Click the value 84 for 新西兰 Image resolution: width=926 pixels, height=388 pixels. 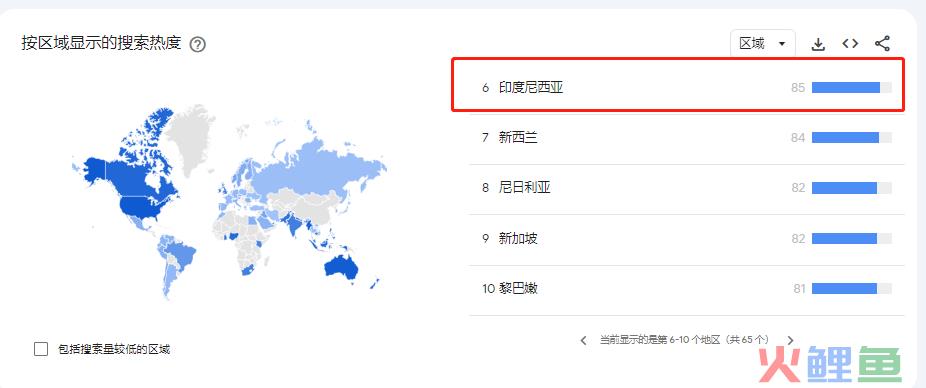coord(798,138)
